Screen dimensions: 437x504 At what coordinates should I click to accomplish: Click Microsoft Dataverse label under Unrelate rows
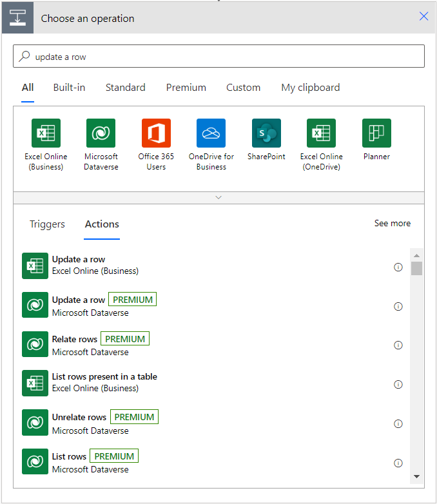pos(90,431)
